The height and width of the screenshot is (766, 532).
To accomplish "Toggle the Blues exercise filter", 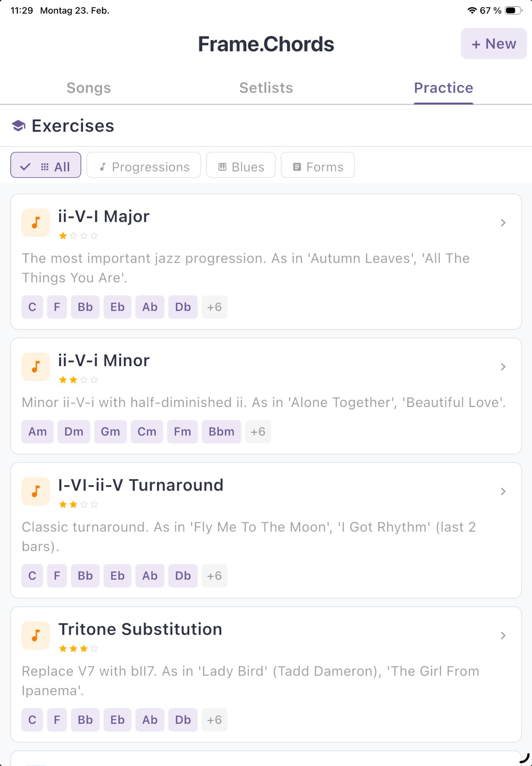I will click(x=241, y=166).
